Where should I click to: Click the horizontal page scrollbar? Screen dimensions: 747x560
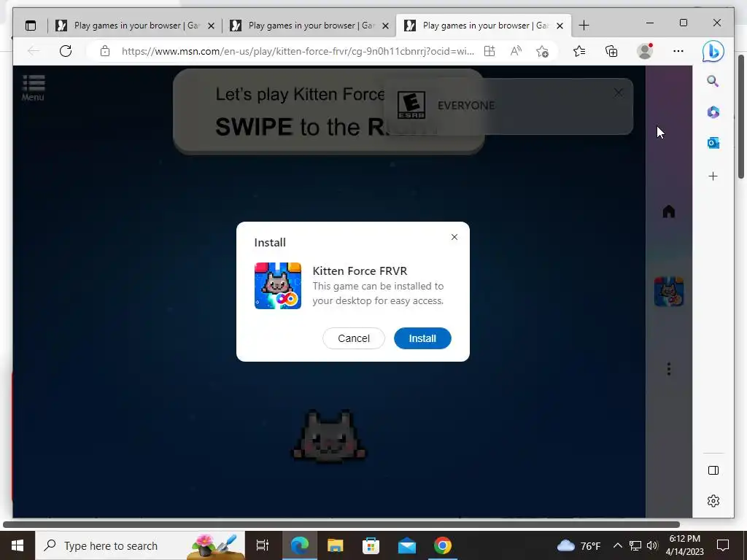[341, 525]
